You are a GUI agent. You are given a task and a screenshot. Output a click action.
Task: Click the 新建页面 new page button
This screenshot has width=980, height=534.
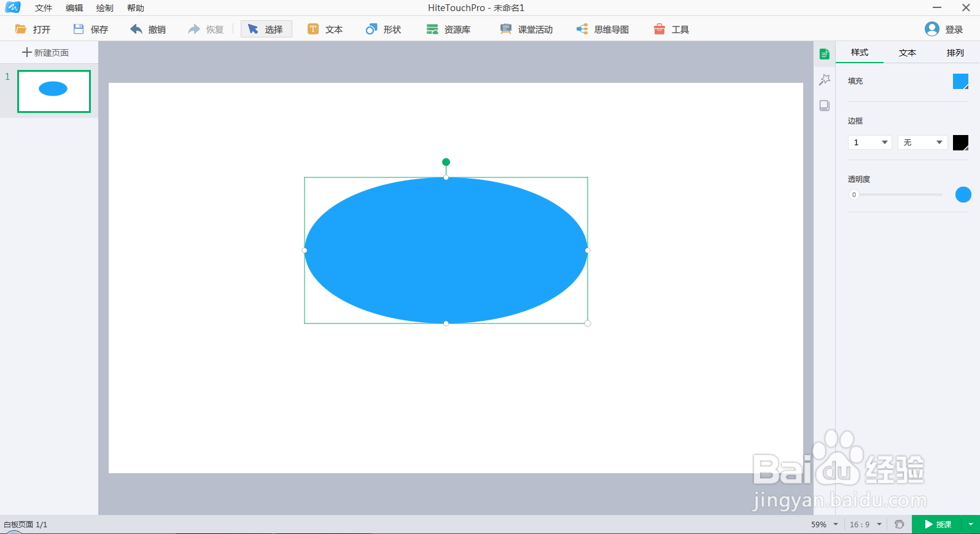45,53
